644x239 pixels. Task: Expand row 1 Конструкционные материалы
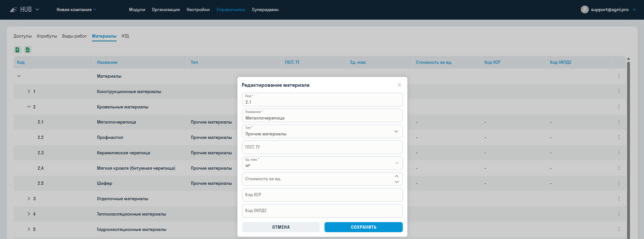[x=29, y=91]
